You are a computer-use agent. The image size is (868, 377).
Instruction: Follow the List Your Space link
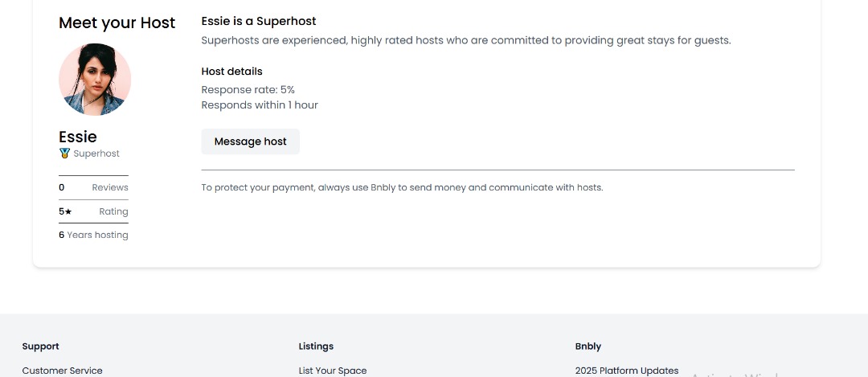pyautogui.click(x=332, y=371)
